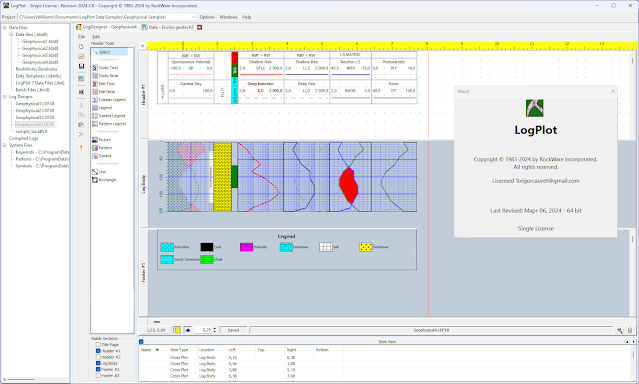Viewport: 639px width, 384px height.
Task: Select the Symbol tool above Line
Action: [x=101, y=156]
